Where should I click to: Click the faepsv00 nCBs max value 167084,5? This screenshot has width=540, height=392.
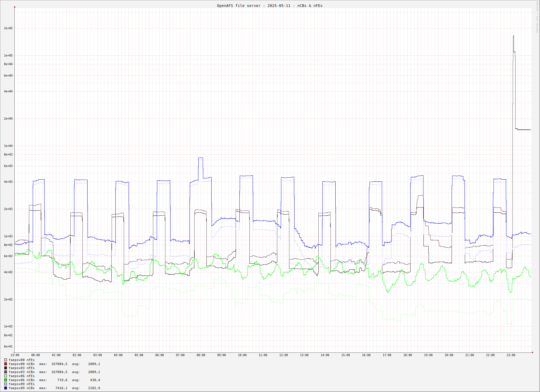click(x=59, y=364)
